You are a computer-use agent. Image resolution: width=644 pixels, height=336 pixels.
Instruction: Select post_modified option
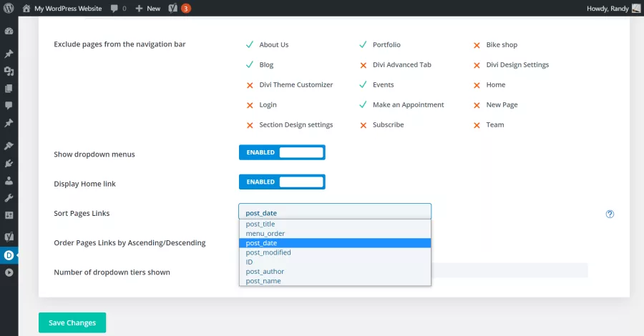(335, 252)
